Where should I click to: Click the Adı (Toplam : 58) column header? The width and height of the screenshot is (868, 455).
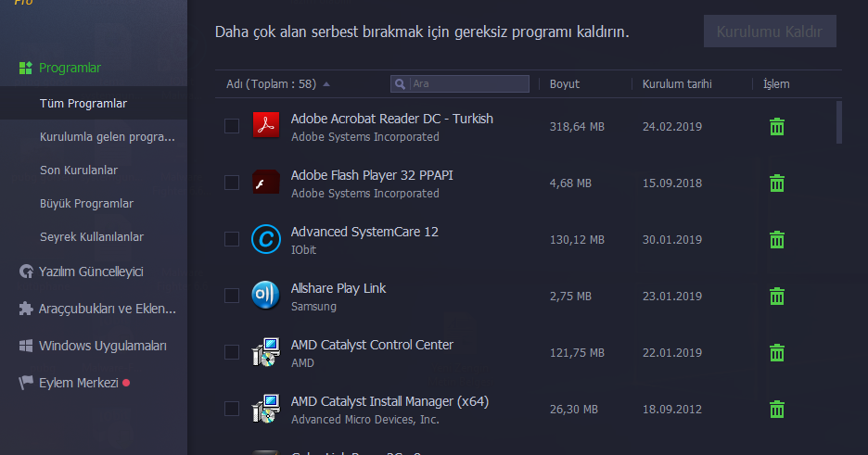pyautogui.click(x=271, y=84)
